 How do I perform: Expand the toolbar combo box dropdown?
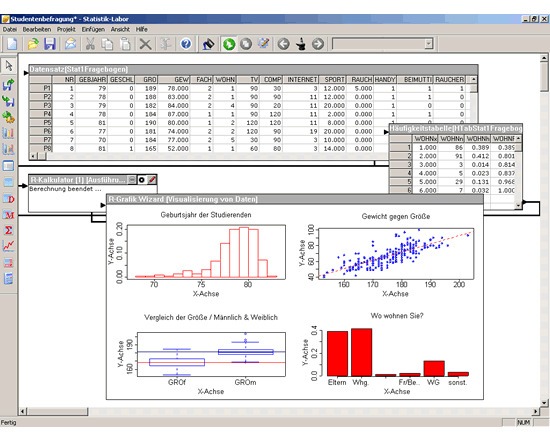(x=429, y=44)
